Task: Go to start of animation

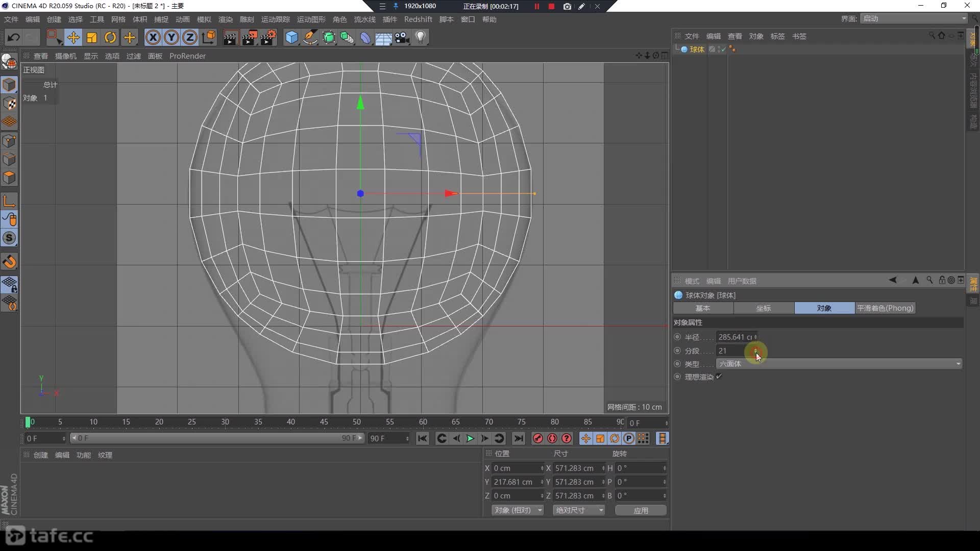Action: click(x=422, y=438)
